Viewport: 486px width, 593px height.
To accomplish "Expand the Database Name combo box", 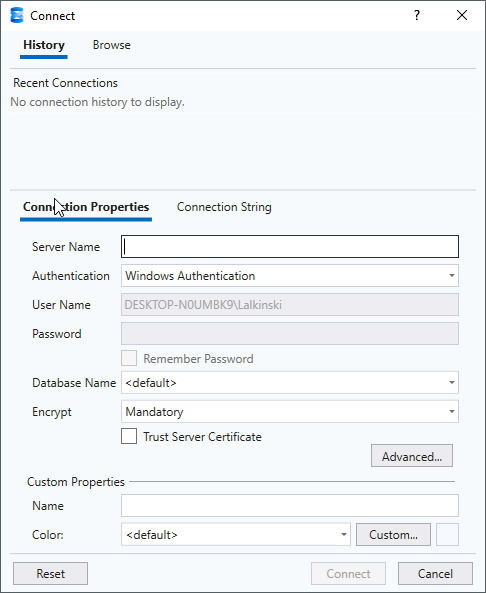I will pos(290,383).
